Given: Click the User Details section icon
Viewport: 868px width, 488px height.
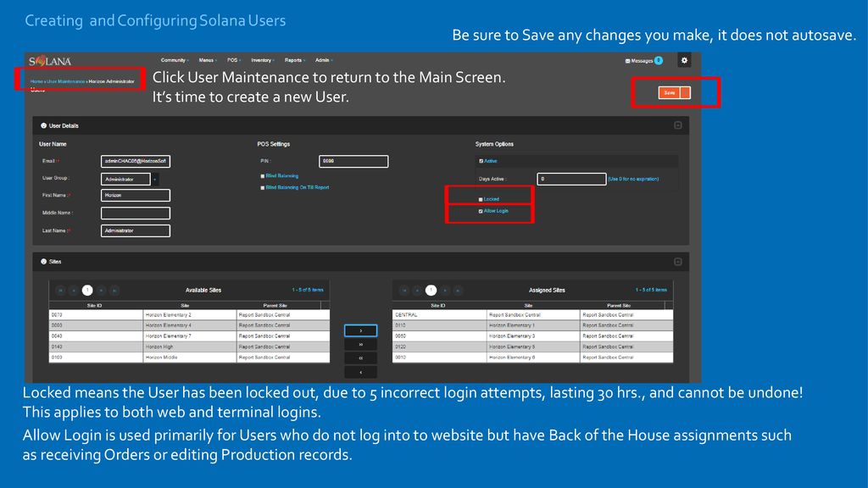Looking at the screenshot, I should 43,125.
